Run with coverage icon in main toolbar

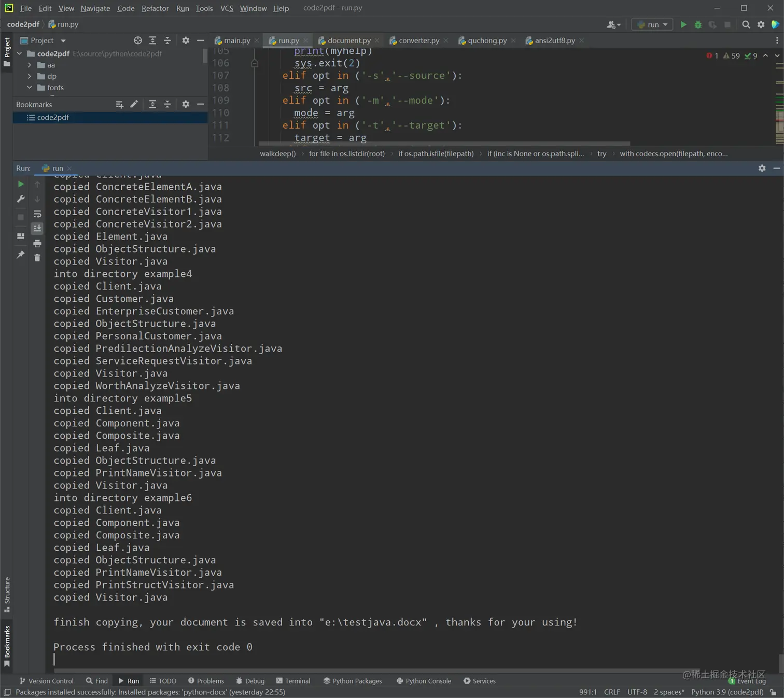712,24
